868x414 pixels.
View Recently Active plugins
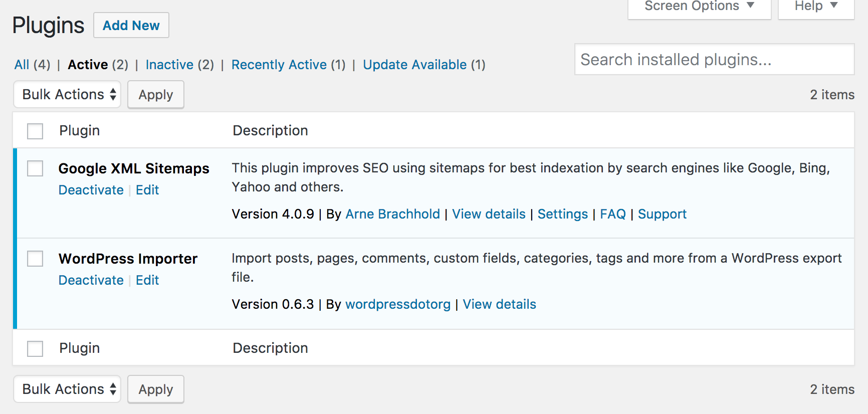(279, 65)
